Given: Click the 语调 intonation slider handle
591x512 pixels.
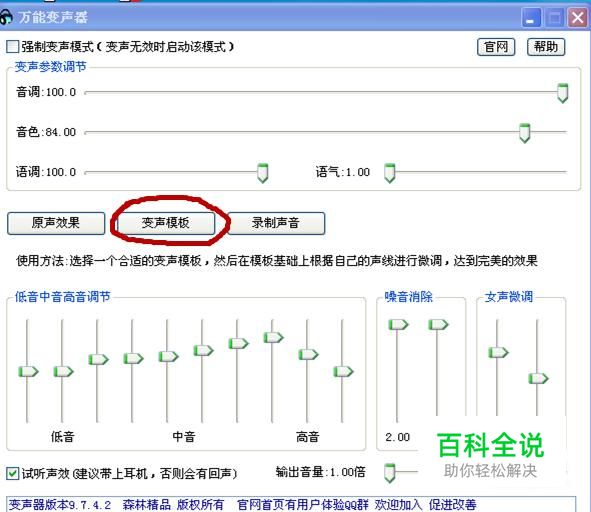Looking at the screenshot, I should (263, 173).
